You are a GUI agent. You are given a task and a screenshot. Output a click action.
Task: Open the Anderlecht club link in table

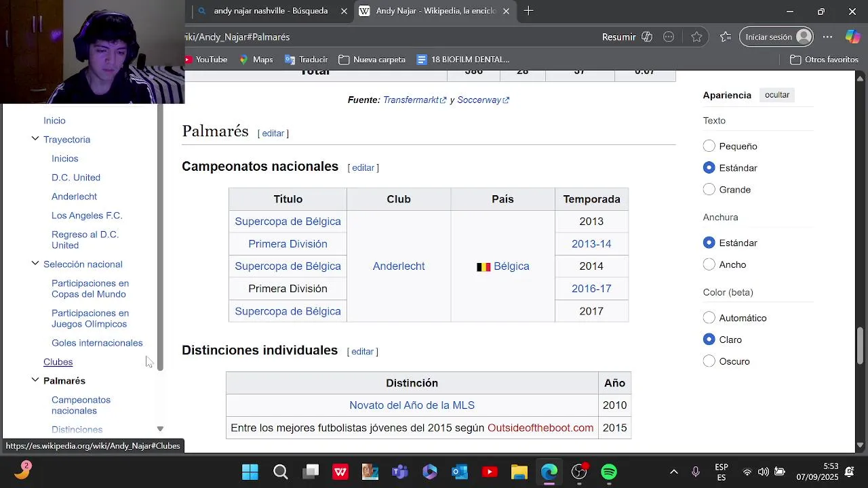click(x=399, y=266)
